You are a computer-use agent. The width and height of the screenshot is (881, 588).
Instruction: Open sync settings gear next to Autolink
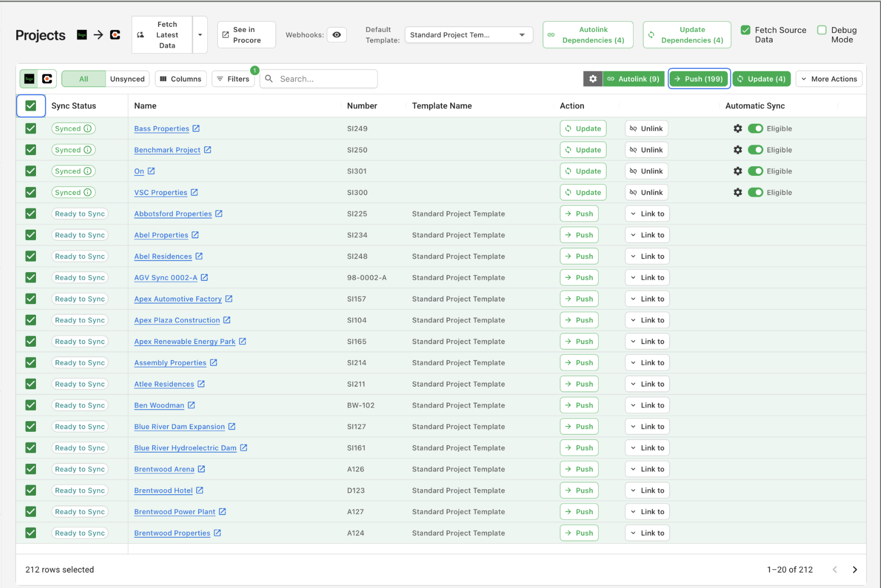click(x=593, y=79)
